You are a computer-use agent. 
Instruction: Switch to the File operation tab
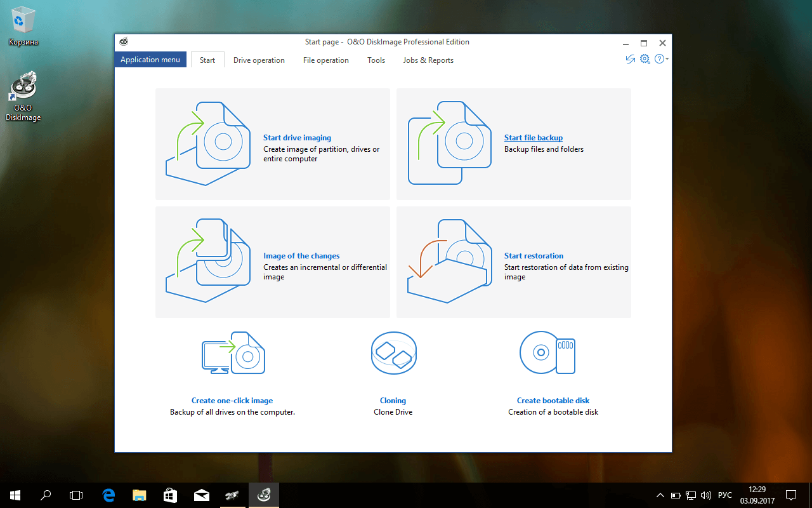(x=326, y=60)
